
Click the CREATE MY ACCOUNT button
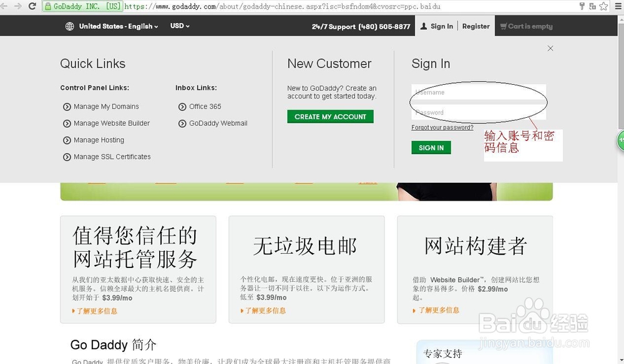[330, 117]
